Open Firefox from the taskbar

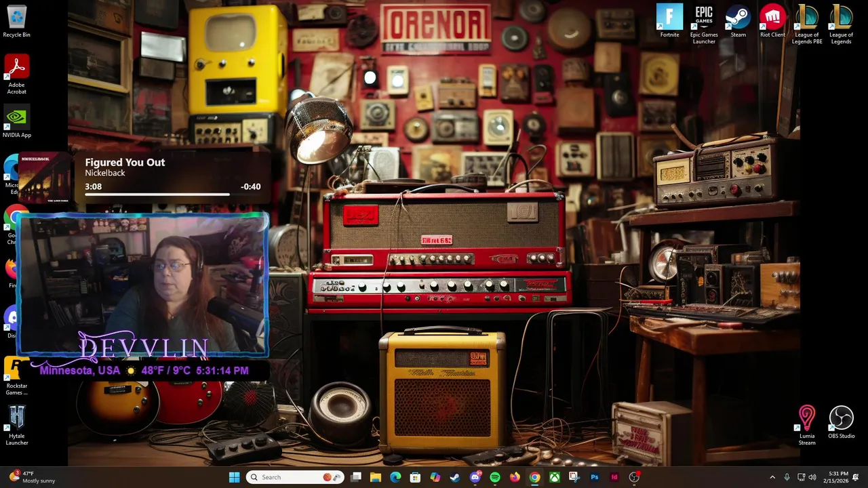click(515, 477)
